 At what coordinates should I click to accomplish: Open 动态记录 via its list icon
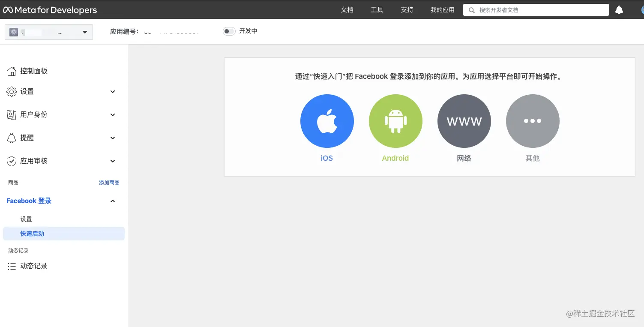point(12,266)
